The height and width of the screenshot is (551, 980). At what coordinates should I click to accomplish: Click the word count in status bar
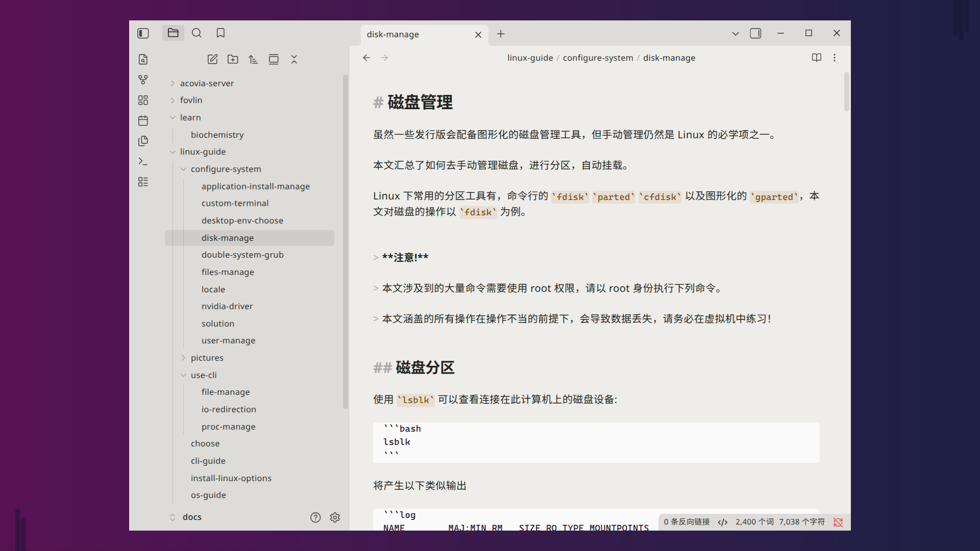[x=754, y=522]
